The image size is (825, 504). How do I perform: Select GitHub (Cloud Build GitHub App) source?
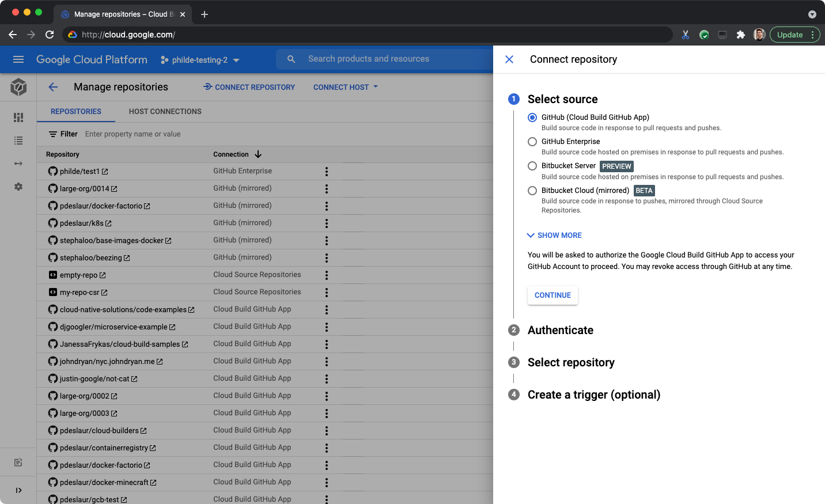(x=532, y=118)
